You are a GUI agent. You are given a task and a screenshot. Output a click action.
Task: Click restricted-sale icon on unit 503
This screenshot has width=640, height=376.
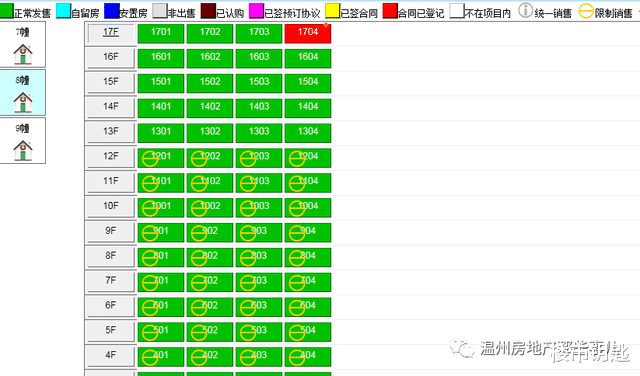coord(248,334)
